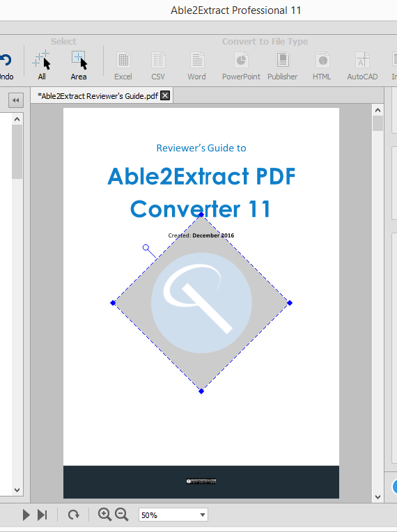Convert to CSV file type
397x532 pixels.
click(x=158, y=66)
